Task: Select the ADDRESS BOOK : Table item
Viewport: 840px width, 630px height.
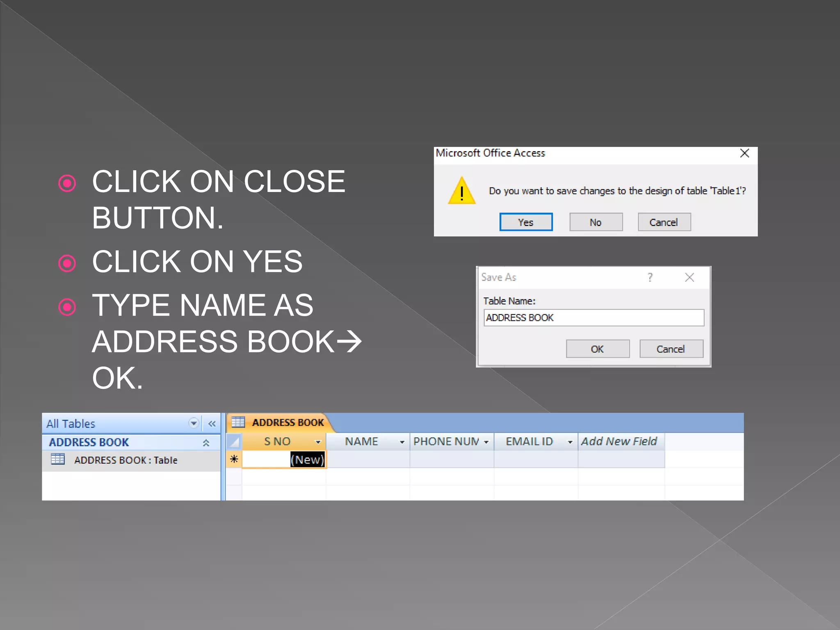Action: pyautogui.click(x=131, y=460)
